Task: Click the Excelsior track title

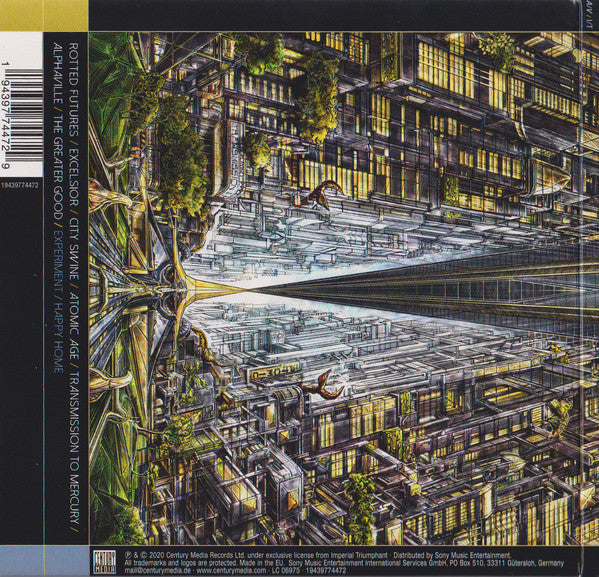Action: (x=73, y=176)
